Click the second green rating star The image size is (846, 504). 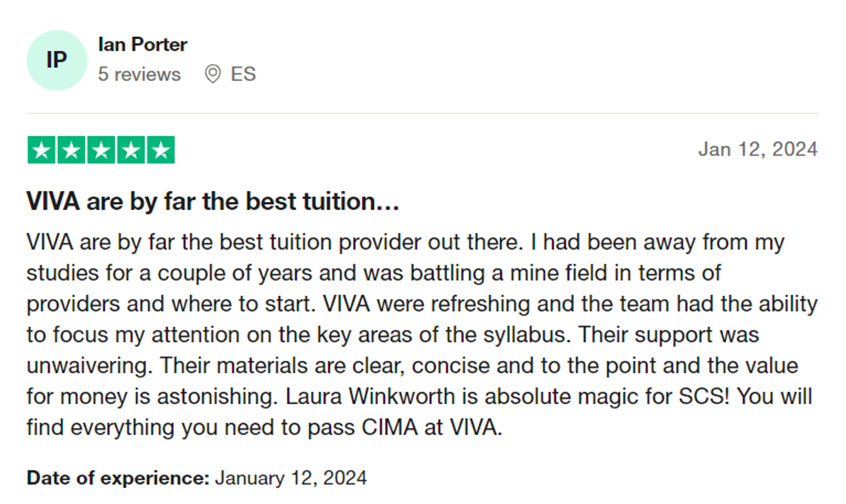coord(71,150)
